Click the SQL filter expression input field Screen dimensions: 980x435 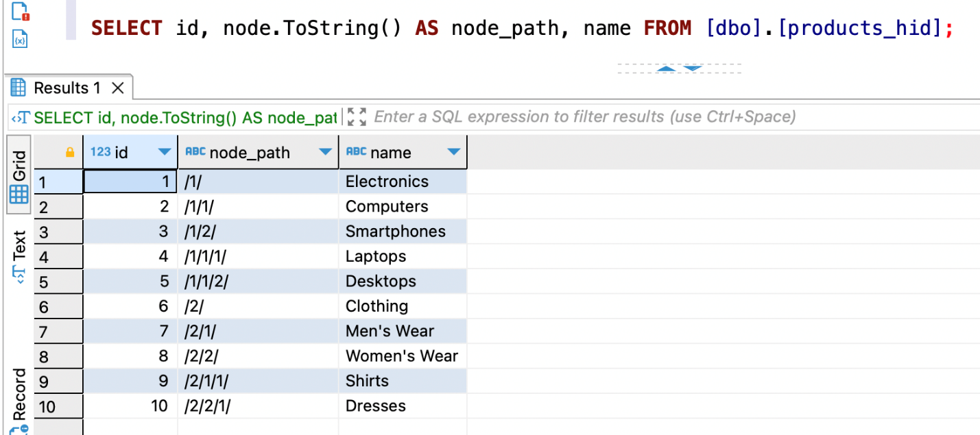pyautogui.click(x=584, y=117)
